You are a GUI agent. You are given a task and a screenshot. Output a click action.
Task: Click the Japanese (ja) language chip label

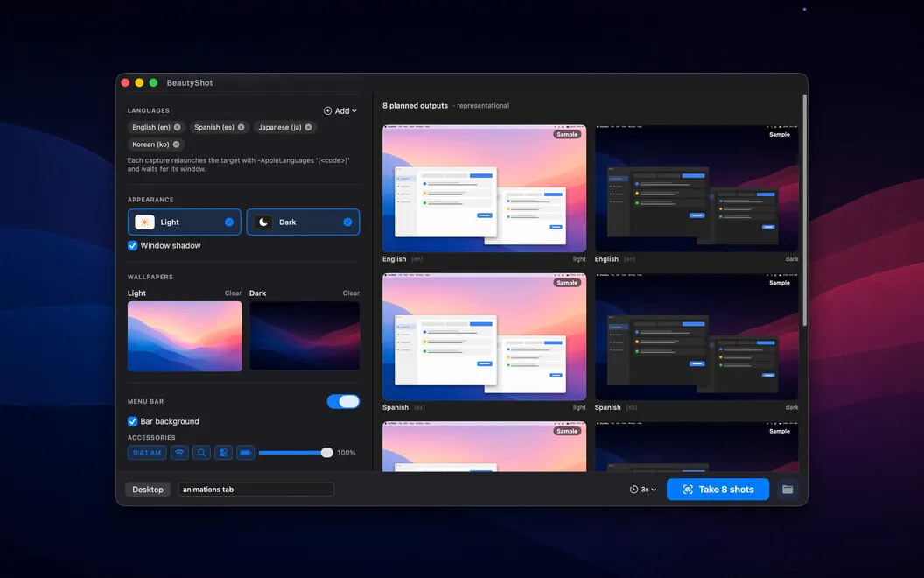(x=280, y=127)
